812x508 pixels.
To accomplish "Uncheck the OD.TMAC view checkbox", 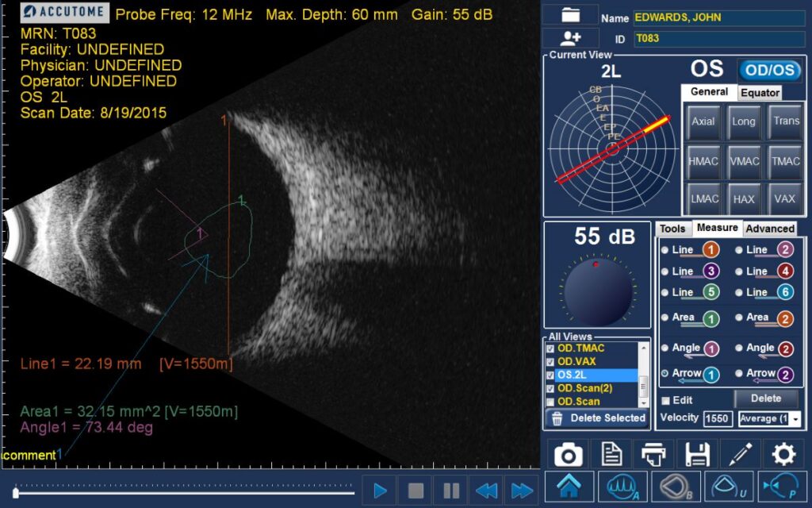I will pos(551,348).
